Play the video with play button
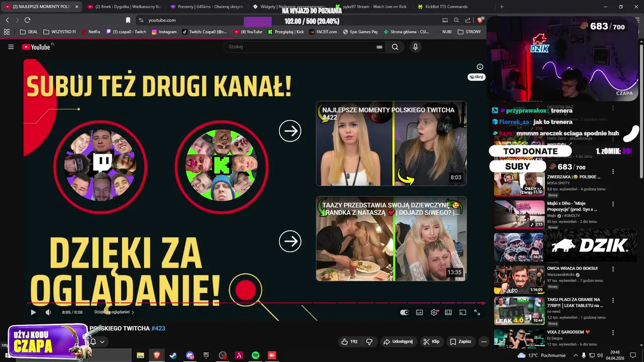This screenshot has height=362, width=644. [33, 312]
